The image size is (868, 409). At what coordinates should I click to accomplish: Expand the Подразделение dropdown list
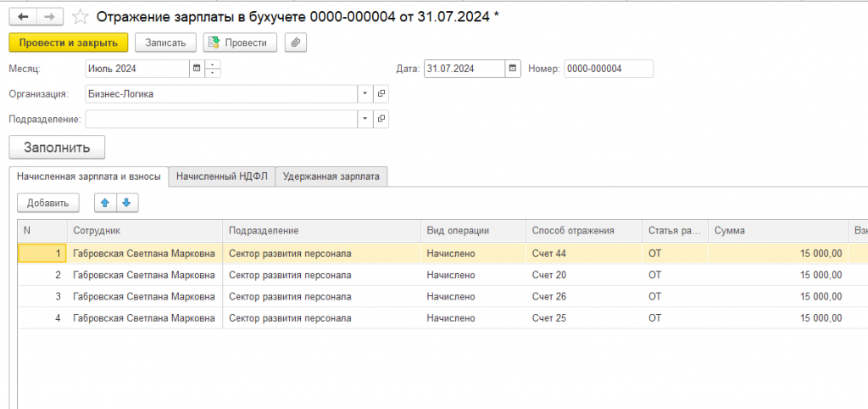365,119
